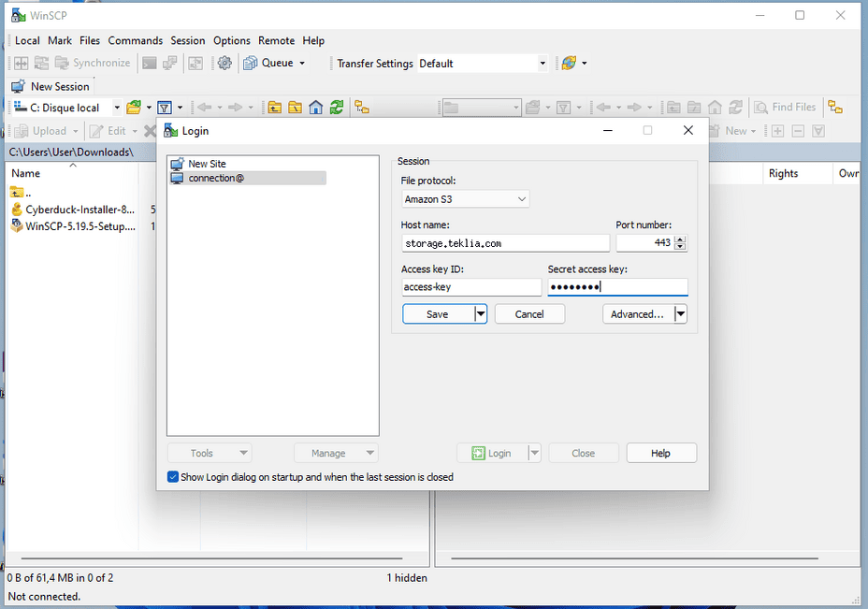Click the local file Filter icon
This screenshot has height=609, width=868.
165,108
